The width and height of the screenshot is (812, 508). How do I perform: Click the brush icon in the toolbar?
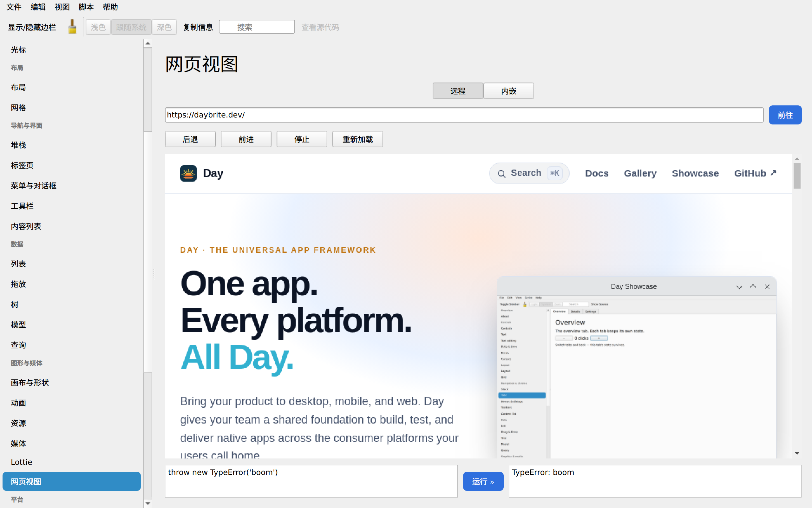click(72, 27)
